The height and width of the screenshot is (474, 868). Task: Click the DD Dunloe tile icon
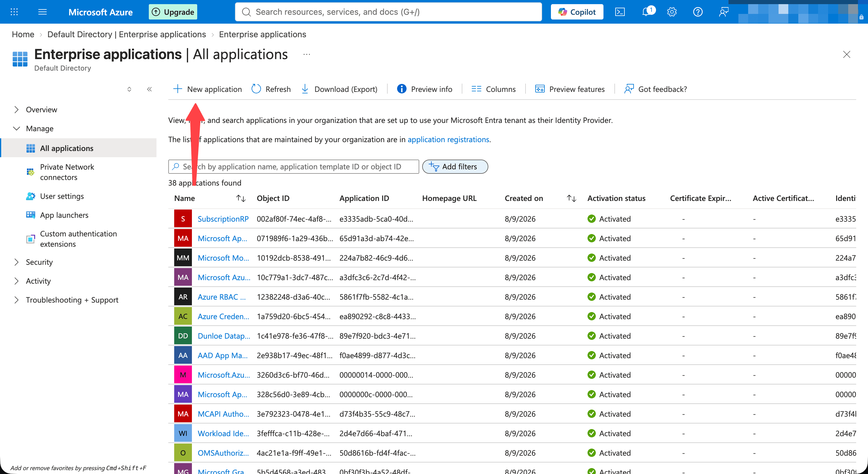pos(183,336)
